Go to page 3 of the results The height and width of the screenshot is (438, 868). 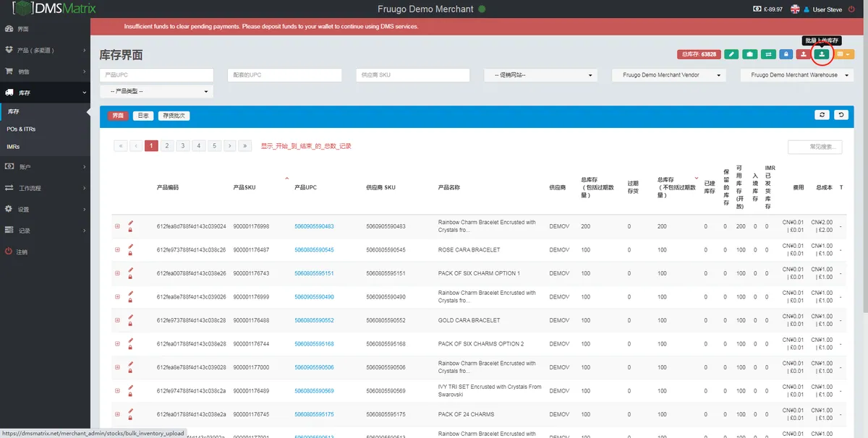(183, 146)
